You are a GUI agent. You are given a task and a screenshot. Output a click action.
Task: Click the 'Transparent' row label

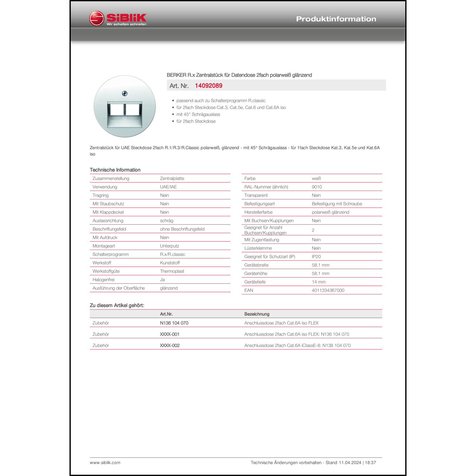click(256, 195)
